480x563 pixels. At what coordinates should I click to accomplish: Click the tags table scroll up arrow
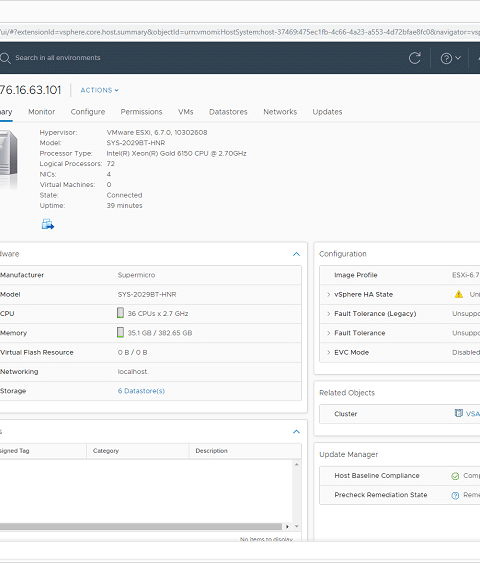click(x=297, y=465)
